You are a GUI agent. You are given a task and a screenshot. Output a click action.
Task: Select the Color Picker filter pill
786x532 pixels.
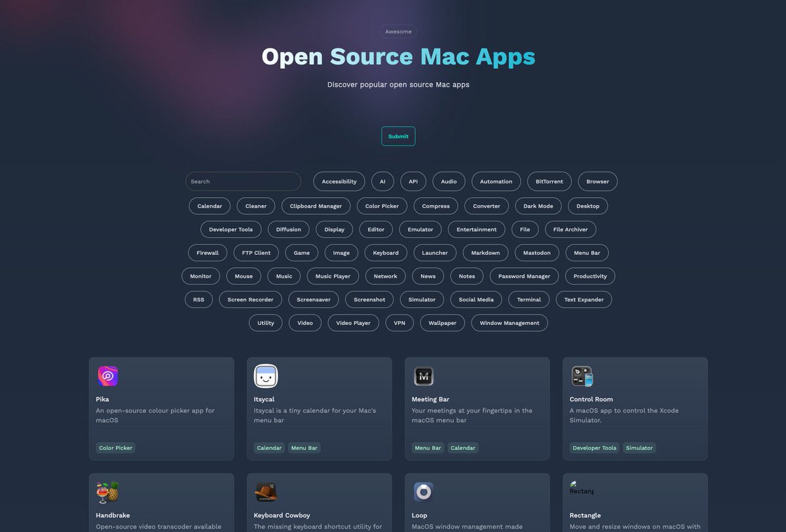pyautogui.click(x=382, y=206)
